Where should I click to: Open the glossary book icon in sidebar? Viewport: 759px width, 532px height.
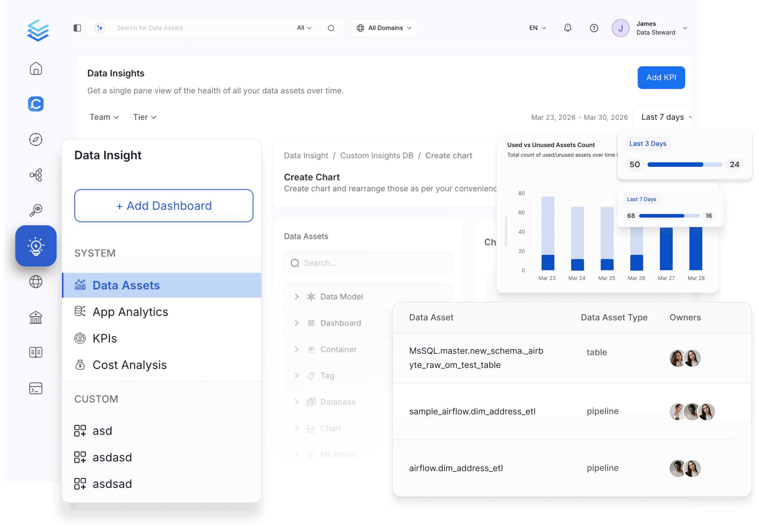[36, 353]
